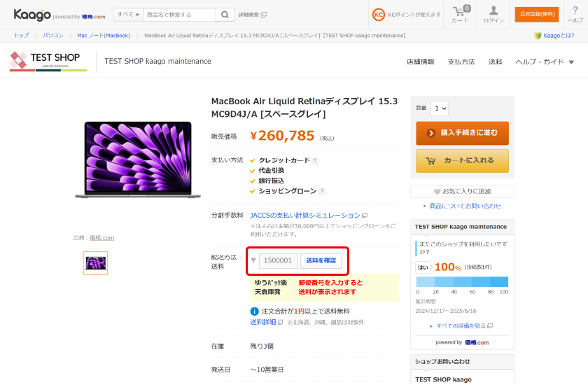
Task: Click the TEST SHOP logo image
Action: coord(48,61)
